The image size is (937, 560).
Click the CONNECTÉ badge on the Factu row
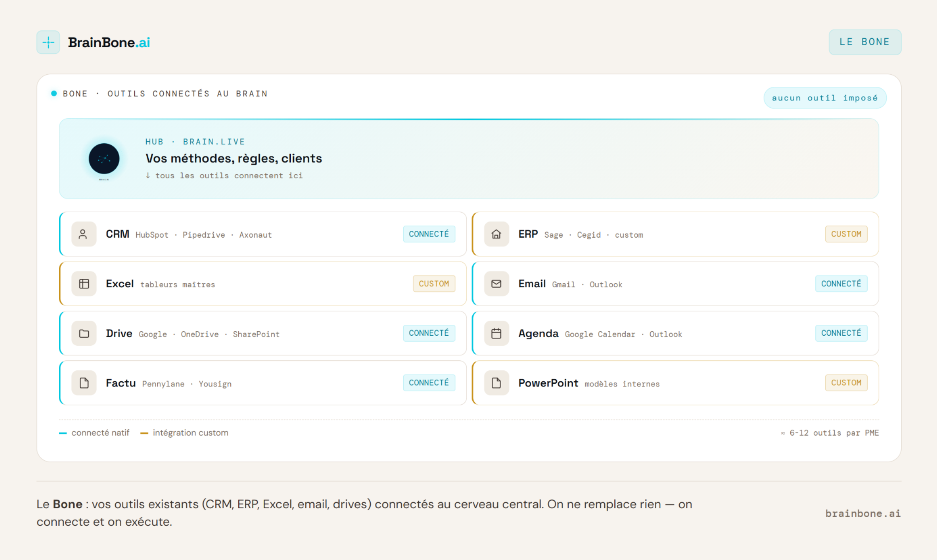pos(429,383)
